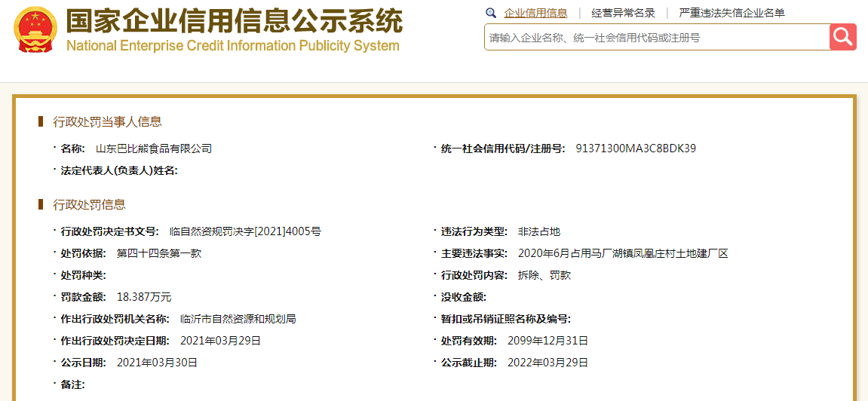Click the brown marker beside 行政处罚信息 heading
This screenshot has height=401, width=868.
point(41,204)
